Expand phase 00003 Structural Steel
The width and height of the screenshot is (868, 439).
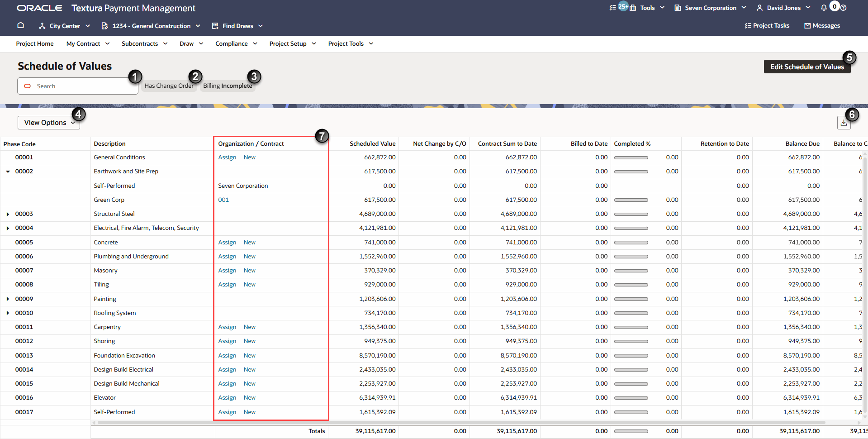click(8, 214)
